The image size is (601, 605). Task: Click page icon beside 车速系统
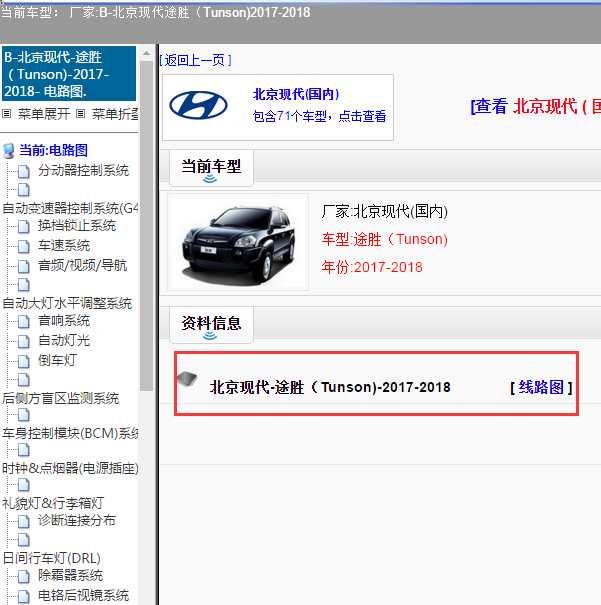coord(24,246)
